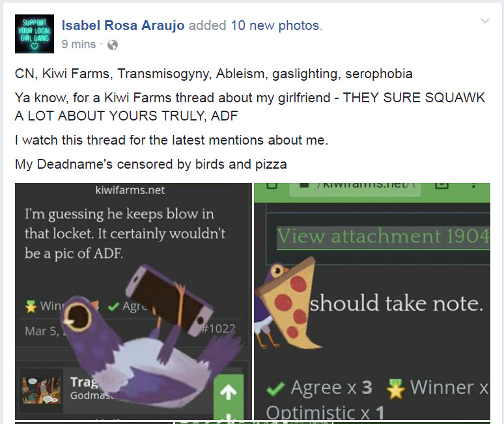The height and width of the screenshot is (424, 504).
Task: Open View attachment 1904 link
Action: coord(384,236)
